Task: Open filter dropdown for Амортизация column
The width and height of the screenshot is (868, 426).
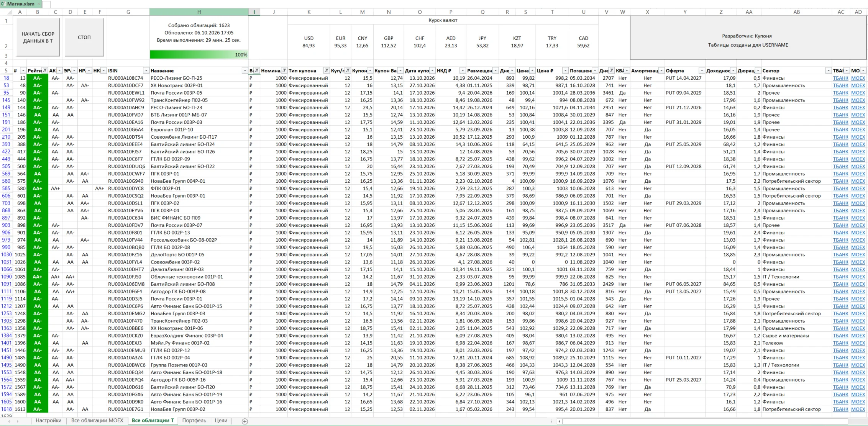Action: point(661,70)
